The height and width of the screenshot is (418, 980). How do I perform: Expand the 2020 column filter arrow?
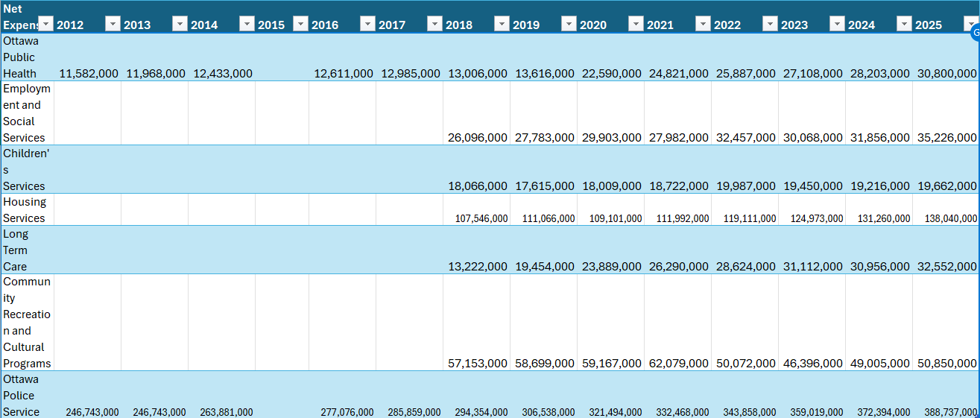pyautogui.click(x=636, y=25)
